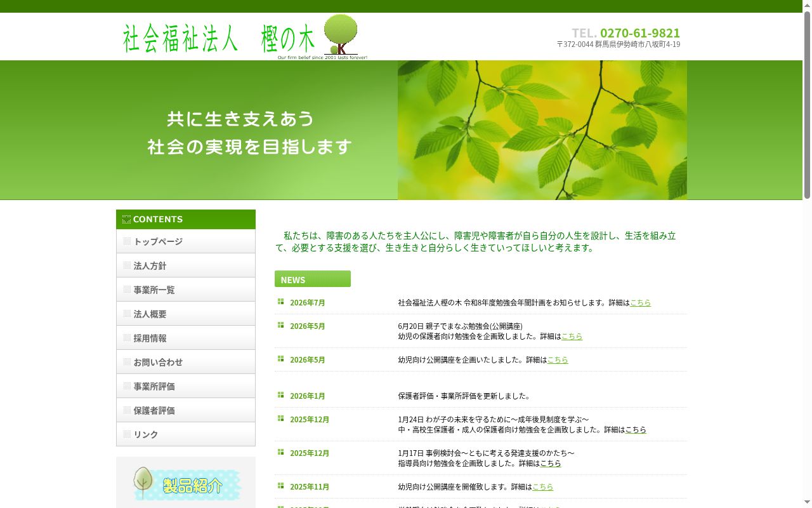Open こちら link for 指導員向け勉強会
The image size is (812, 508).
coord(551,464)
